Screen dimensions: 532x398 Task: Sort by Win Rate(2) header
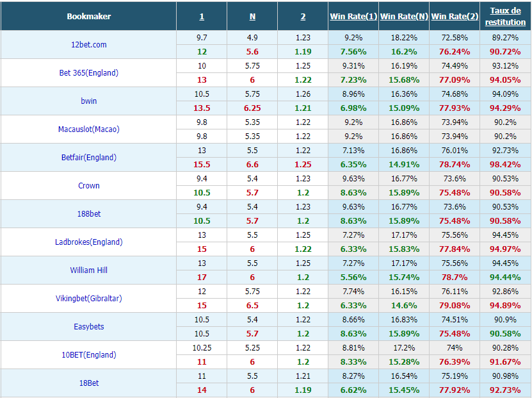click(455, 16)
